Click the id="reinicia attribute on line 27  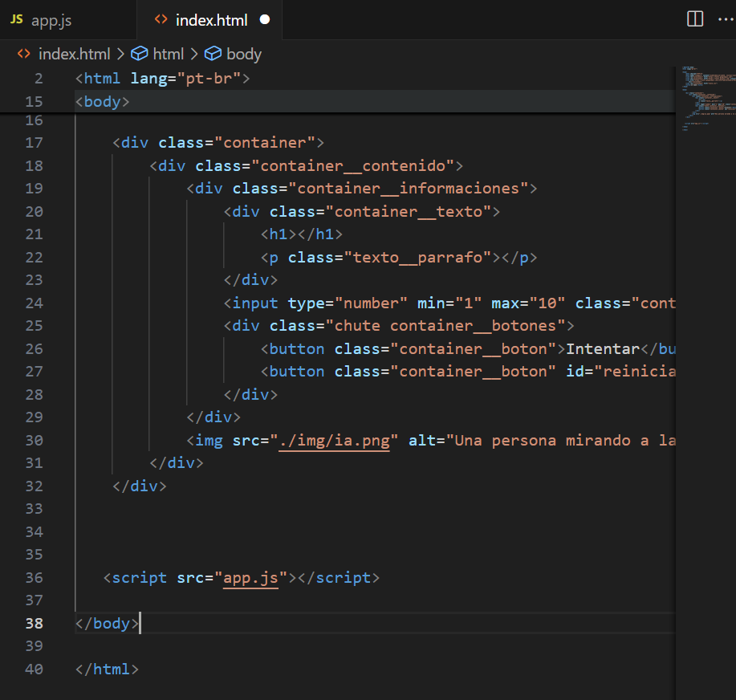coord(621,372)
